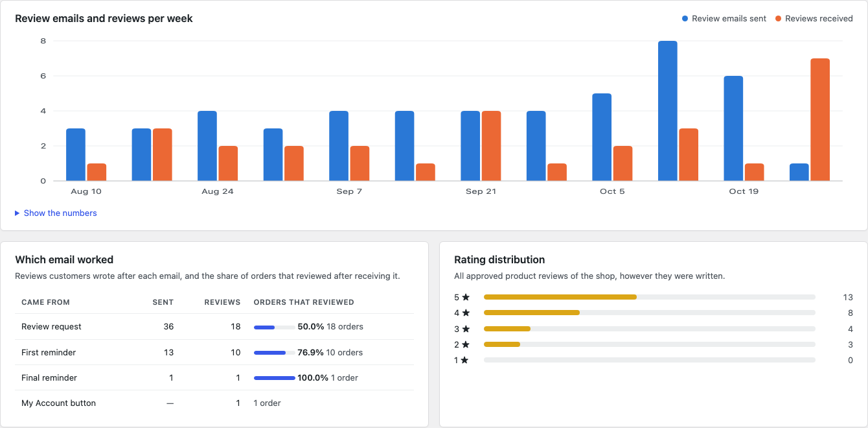The width and height of the screenshot is (868, 428).
Task: Click the tallest orange bar reaching 7
Action: coord(820,120)
